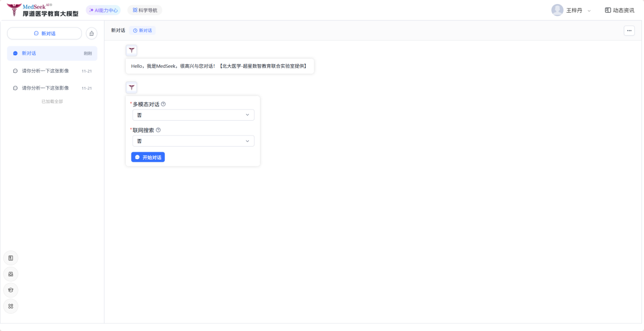Open the 王梓丹 user account menu

[x=571, y=10]
